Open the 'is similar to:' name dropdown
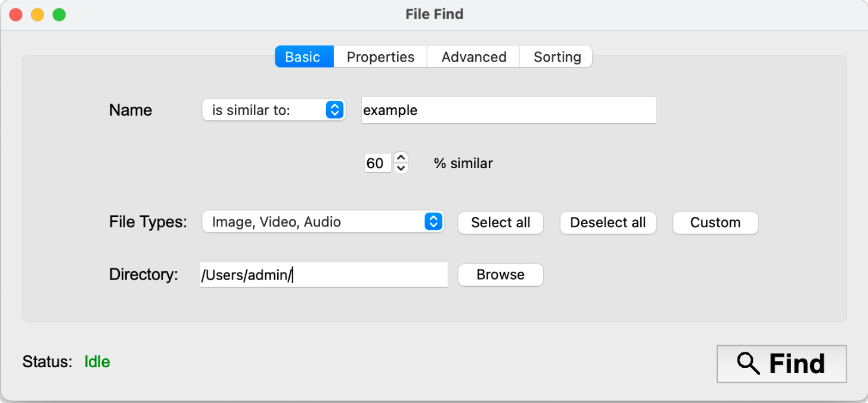The image size is (868, 403). pyautogui.click(x=274, y=110)
